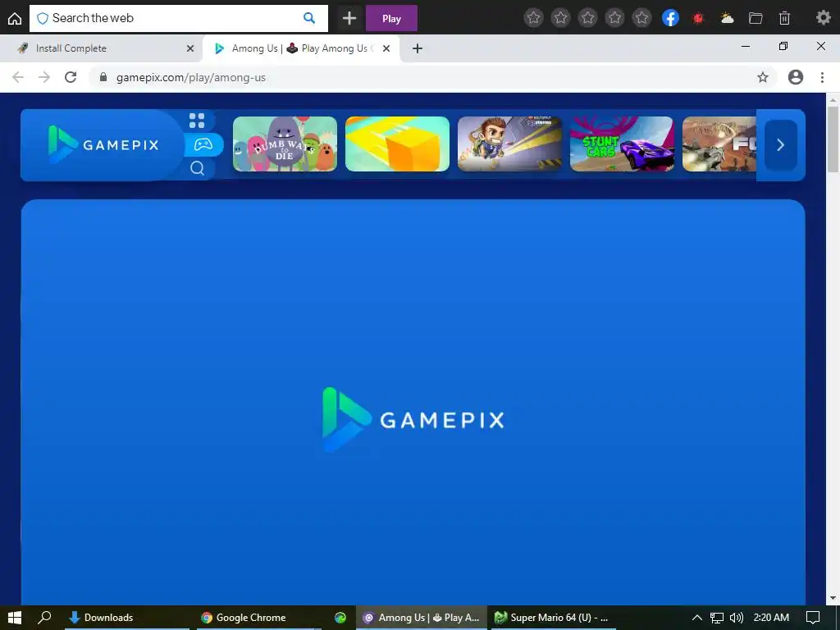Click the red ladybug icon
The width and height of the screenshot is (840, 630).
[698, 18]
